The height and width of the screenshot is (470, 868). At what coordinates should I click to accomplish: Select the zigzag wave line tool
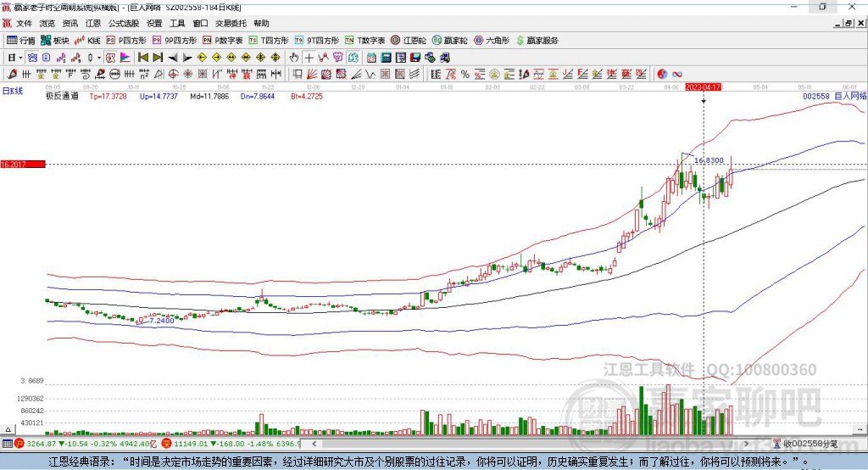[370, 75]
